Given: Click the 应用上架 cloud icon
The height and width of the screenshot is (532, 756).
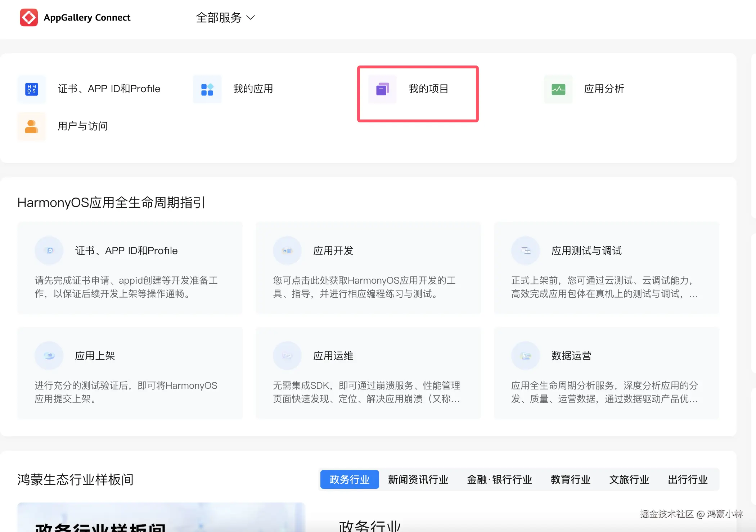Looking at the screenshot, I should point(49,356).
